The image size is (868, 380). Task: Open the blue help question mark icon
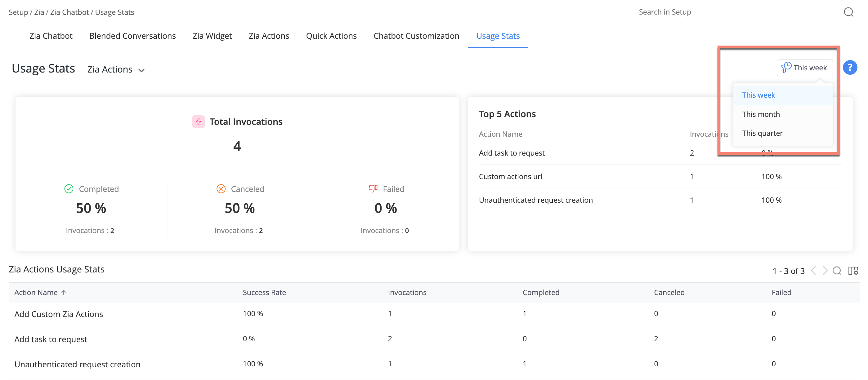tap(849, 68)
